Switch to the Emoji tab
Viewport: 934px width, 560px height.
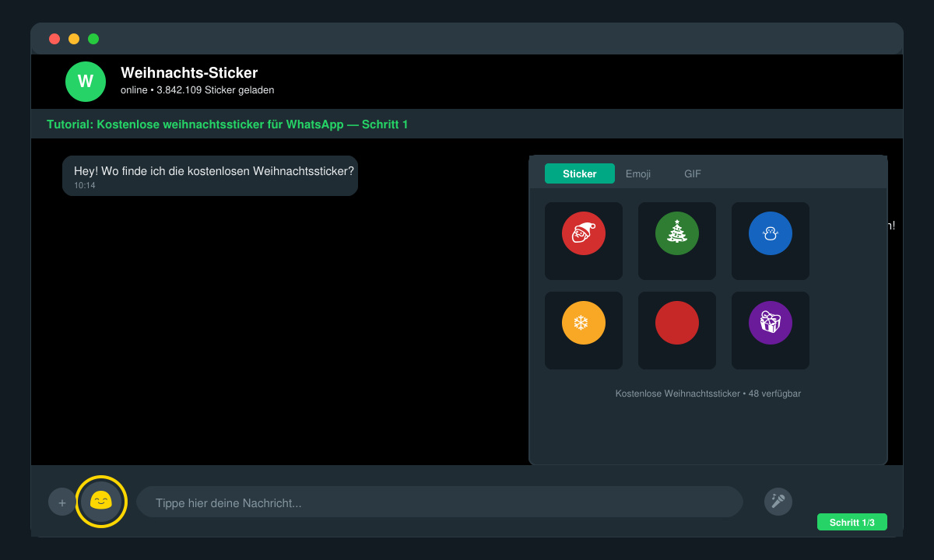[x=638, y=173]
